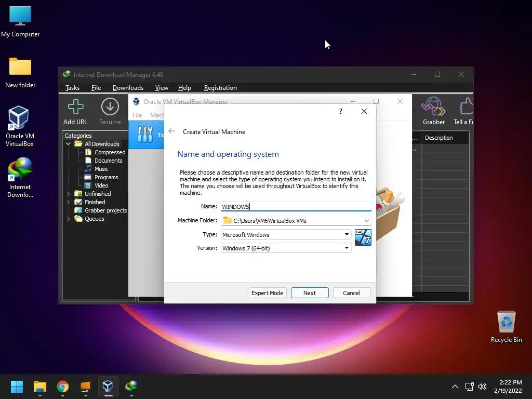532x399 pixels.
Task: Click the Next button
Action: point(310,293)
